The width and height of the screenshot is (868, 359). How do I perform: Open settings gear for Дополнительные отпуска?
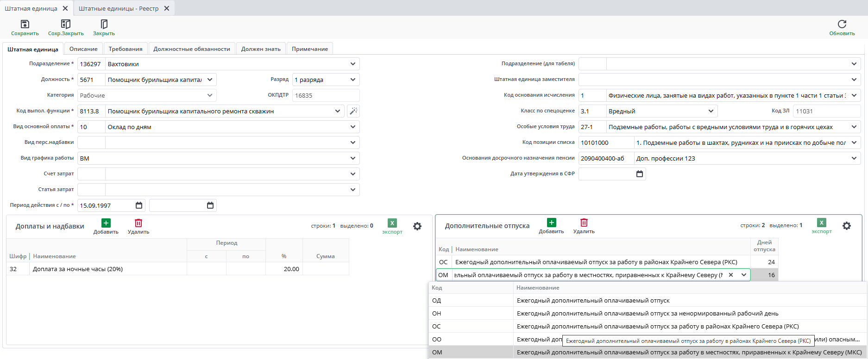[x=847, y=226]
